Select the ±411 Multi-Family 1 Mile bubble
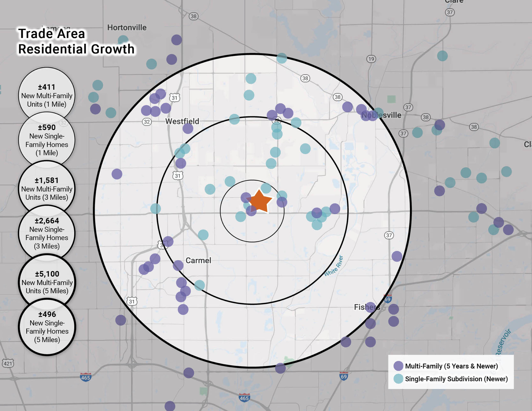532x411 pixels. (46, 95)
